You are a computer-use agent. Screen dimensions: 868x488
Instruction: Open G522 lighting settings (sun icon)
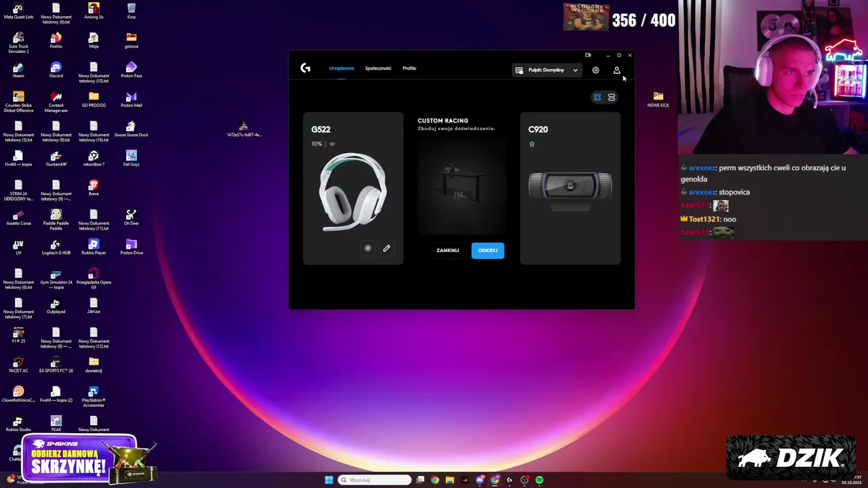[x=368, y=248]
